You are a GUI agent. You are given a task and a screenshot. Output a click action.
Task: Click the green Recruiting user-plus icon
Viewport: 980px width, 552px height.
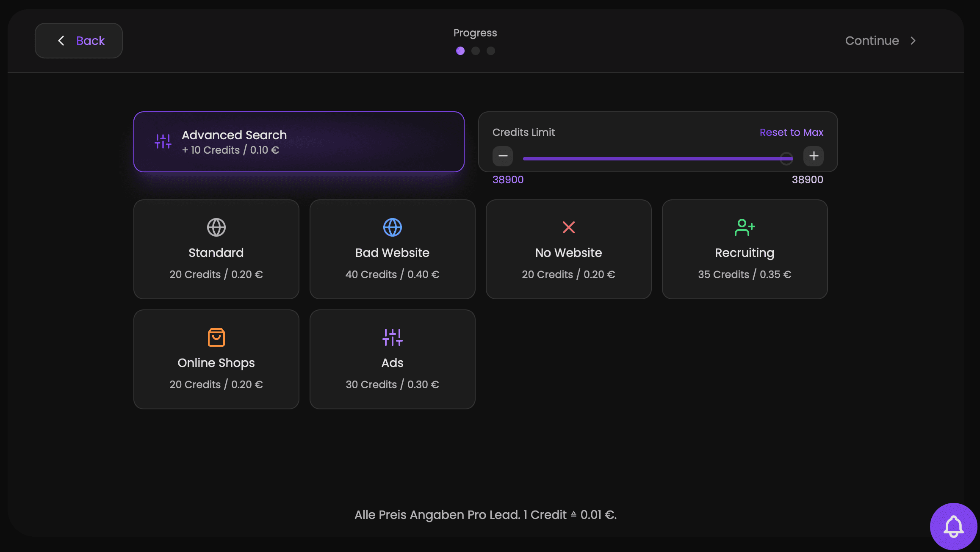click(x=745, y=227)
